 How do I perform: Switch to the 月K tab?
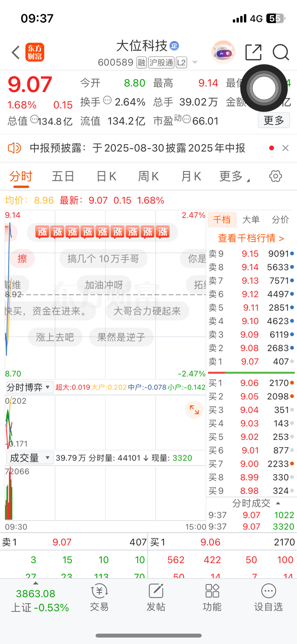tap(191, 177)
